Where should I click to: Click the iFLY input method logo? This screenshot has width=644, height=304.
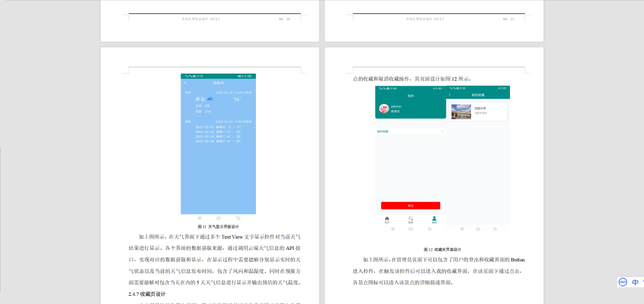click(x=623, y=282)
